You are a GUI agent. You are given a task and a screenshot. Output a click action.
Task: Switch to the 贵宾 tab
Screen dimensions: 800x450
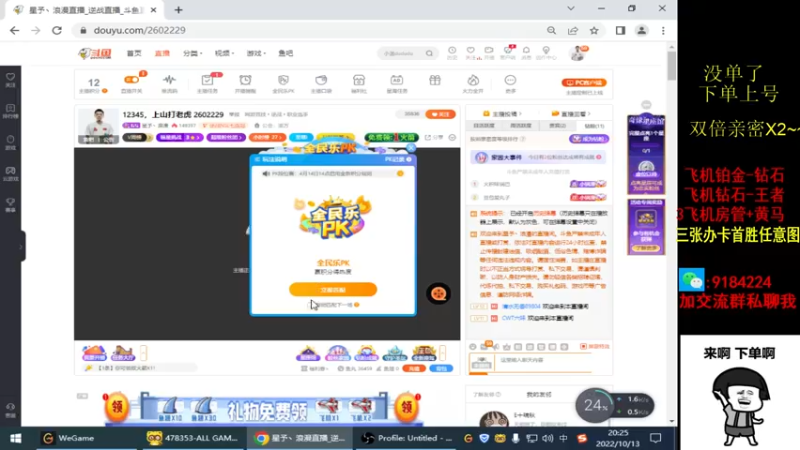(558, 126)
